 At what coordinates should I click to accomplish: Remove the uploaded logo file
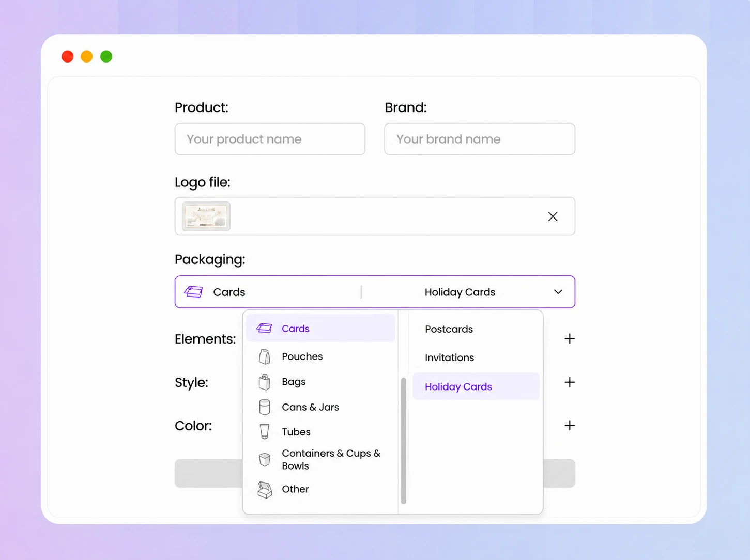pyautogui.click(x=553, y=216)
